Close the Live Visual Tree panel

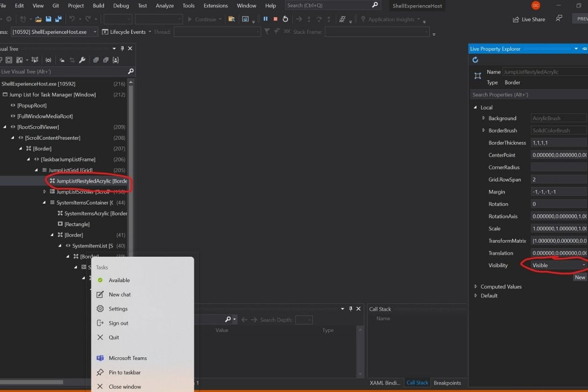(x=130, y=49)
